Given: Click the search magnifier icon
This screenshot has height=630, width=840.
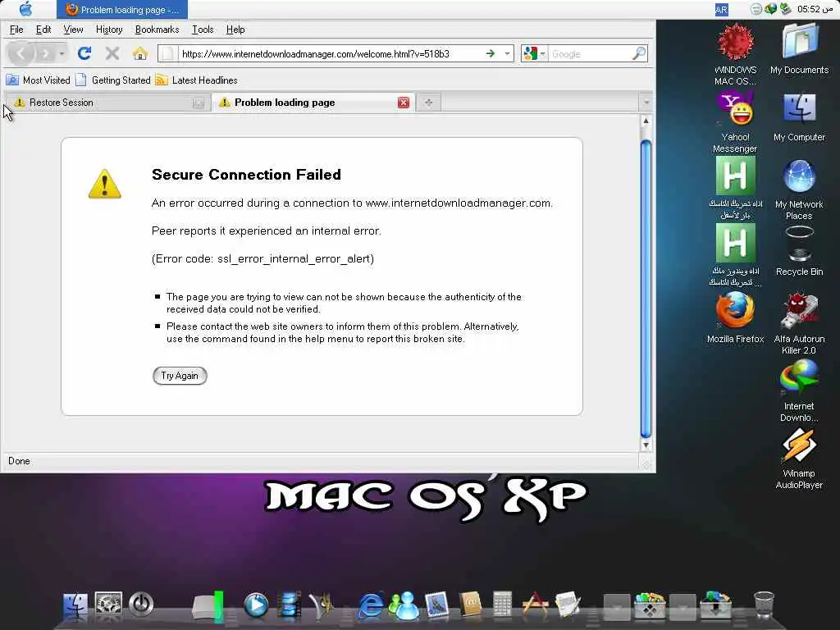Looking at the screenshot, I should (638, 53).
